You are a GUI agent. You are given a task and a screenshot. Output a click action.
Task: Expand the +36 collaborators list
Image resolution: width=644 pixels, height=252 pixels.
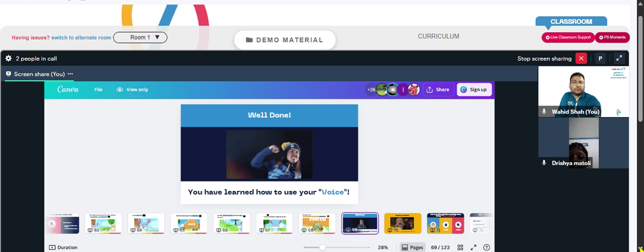pos(372,89)
